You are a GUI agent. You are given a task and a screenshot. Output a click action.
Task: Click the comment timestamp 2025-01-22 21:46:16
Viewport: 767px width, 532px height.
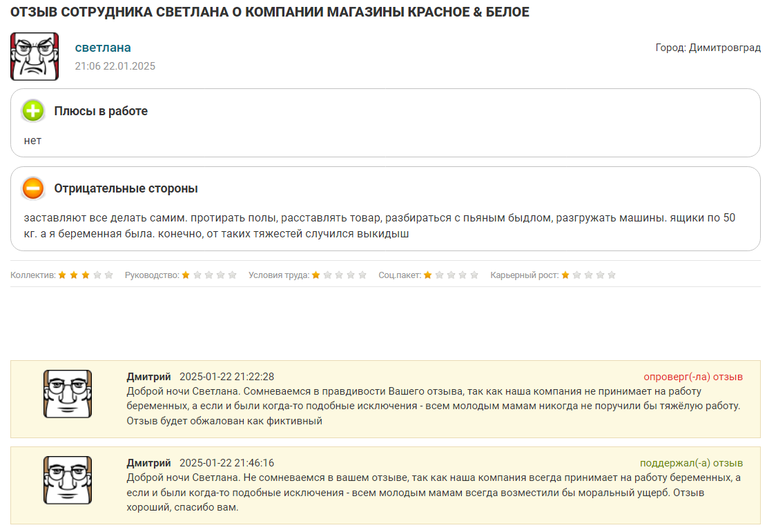227,462
